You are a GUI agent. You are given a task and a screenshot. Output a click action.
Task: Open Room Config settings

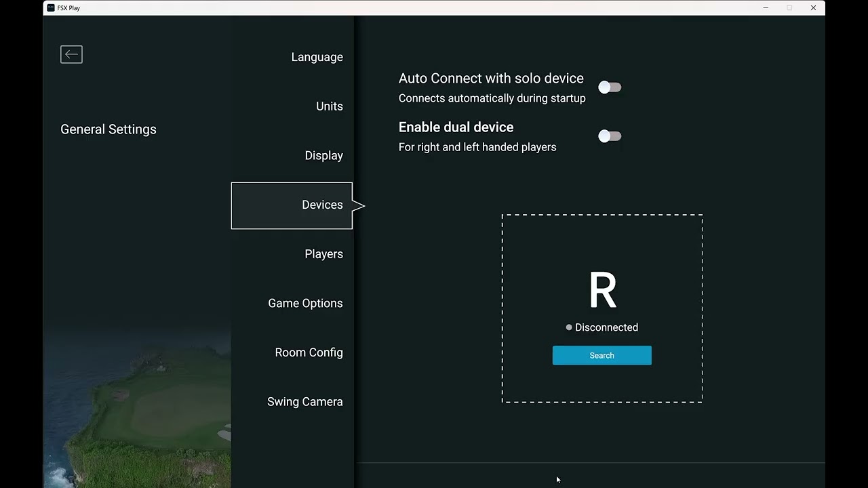[x=309, y=352]
